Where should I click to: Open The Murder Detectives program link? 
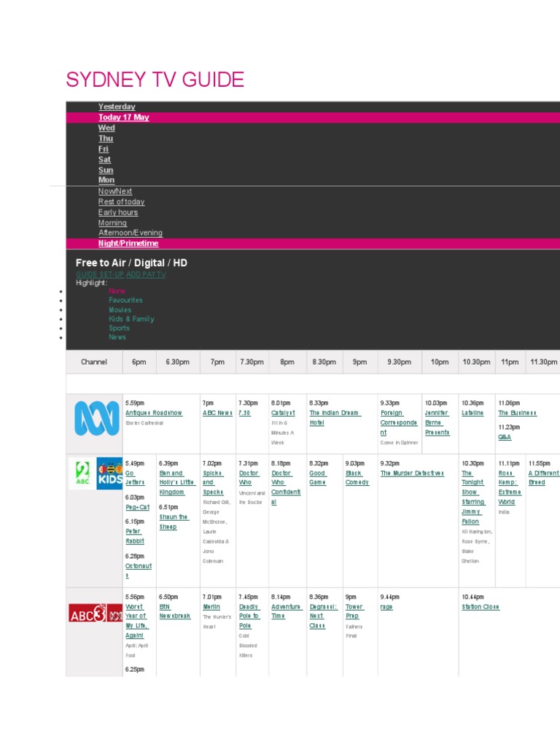(x=412, y=473)
